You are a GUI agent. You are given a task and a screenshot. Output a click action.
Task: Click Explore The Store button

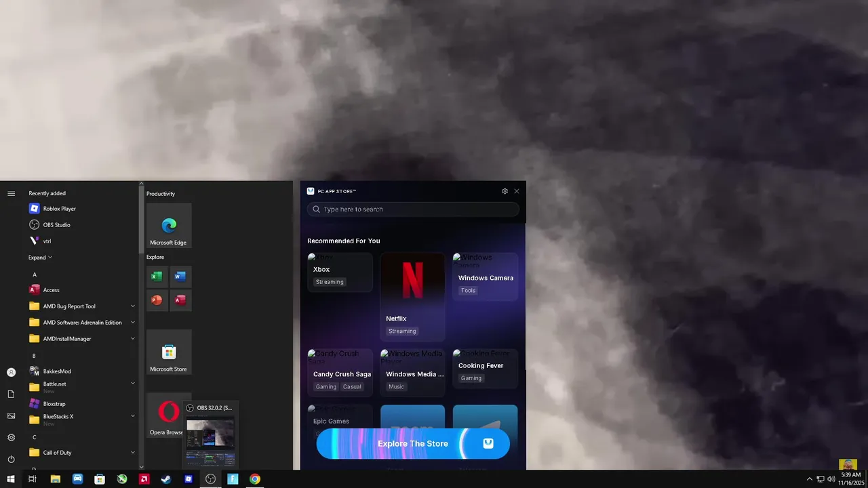[413, 444]
